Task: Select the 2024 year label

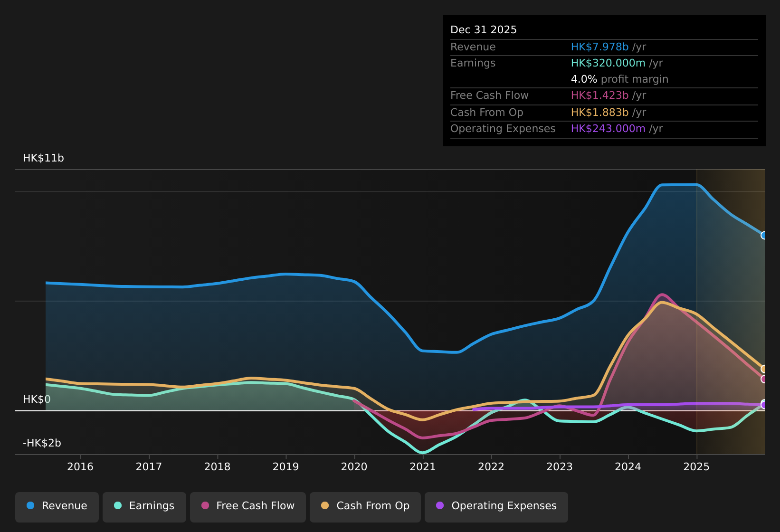Action: (x=628, y=467)
